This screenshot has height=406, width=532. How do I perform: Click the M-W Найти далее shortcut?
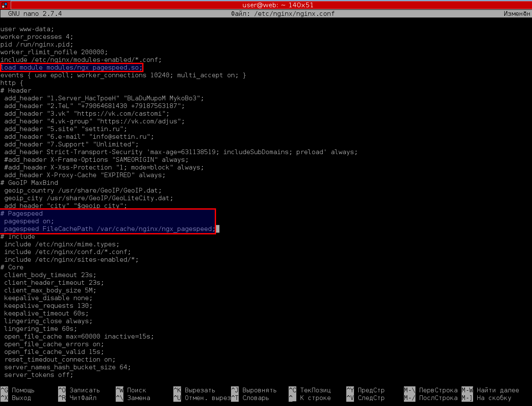point(491,390)
